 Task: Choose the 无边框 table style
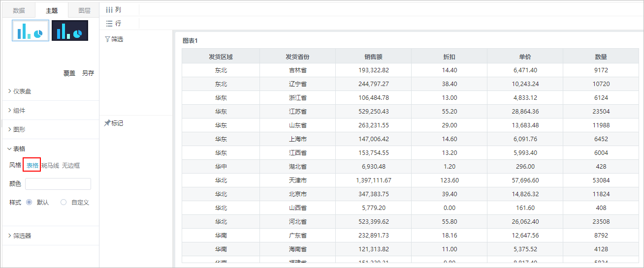(x=71, y=165)
